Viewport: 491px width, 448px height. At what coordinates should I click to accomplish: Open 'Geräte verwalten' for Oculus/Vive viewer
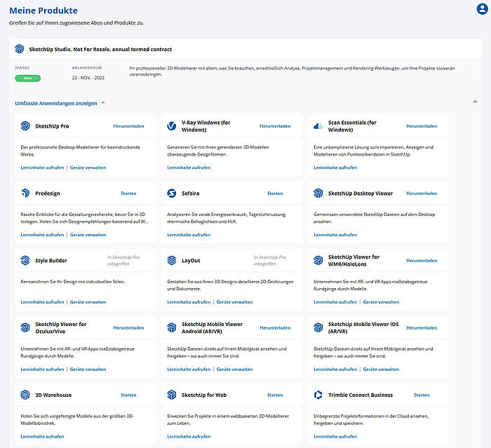88,369
